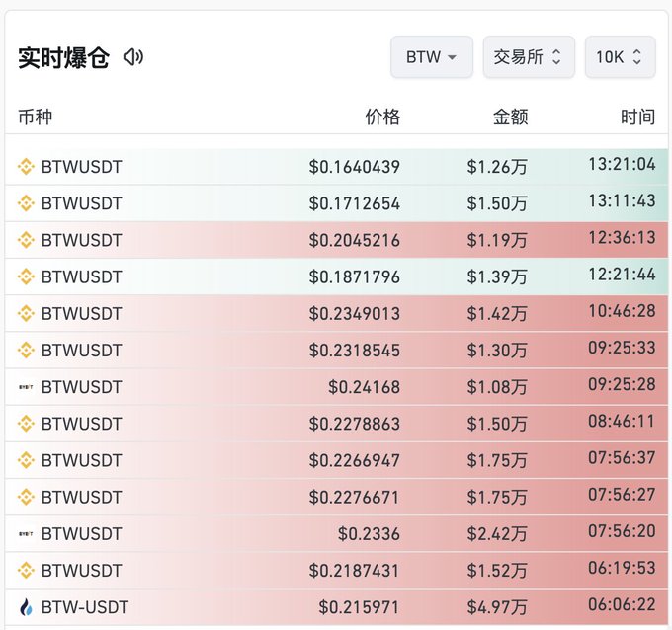
Task: Click Binance icon in the 07:56:27 row
Action: click(26, 498)
